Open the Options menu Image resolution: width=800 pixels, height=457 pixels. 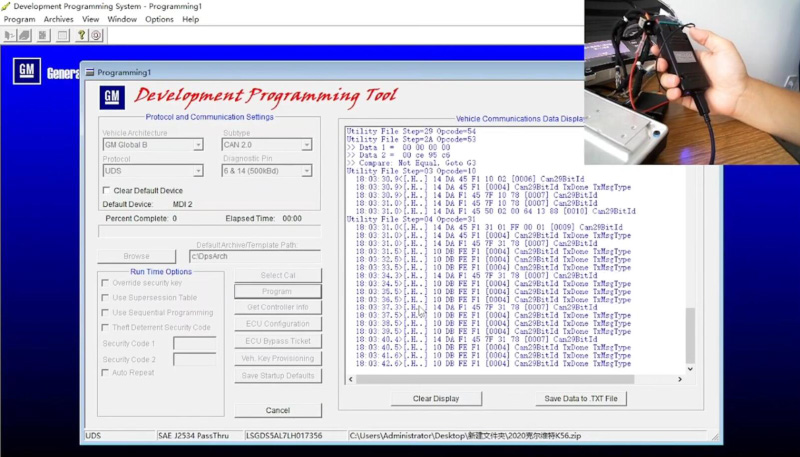click(x=159, y=19)
